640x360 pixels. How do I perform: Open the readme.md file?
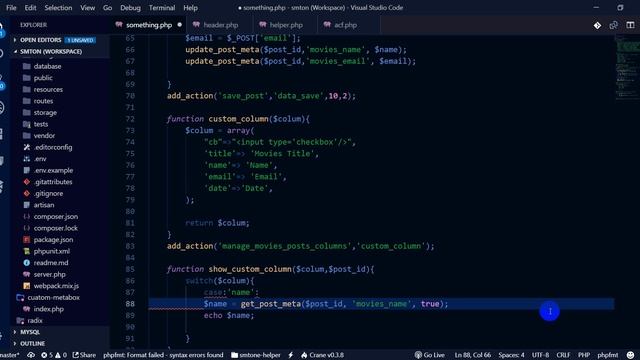(x=51, y=263)
